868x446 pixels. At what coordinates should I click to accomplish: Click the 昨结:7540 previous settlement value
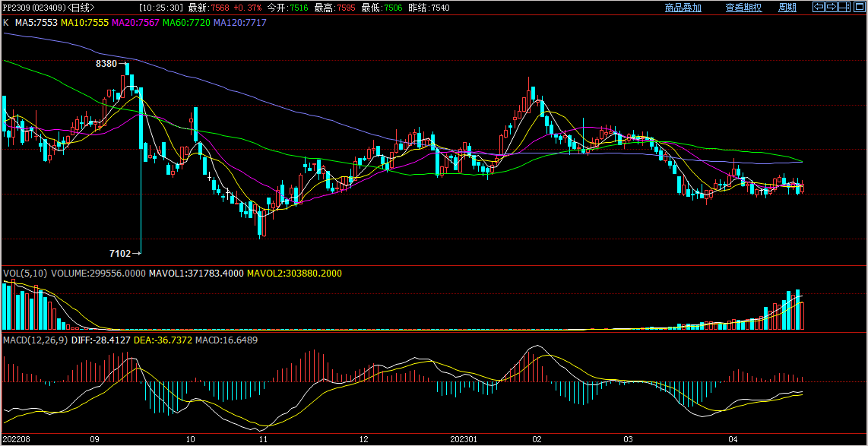(x=429, y=8)
